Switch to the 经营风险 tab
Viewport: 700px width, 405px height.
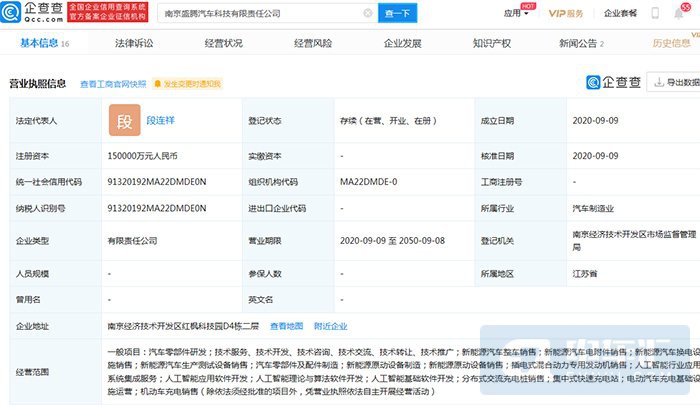point(313,43)
